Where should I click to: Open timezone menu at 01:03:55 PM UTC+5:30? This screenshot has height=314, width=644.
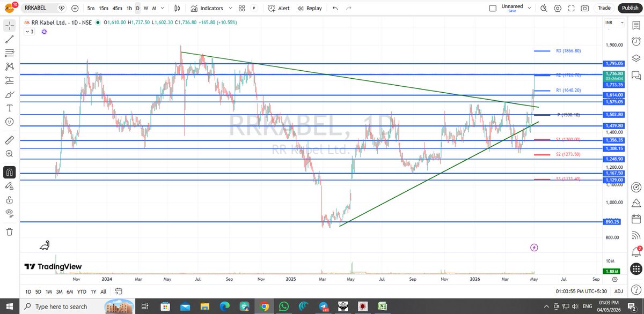tap(581, 291)
